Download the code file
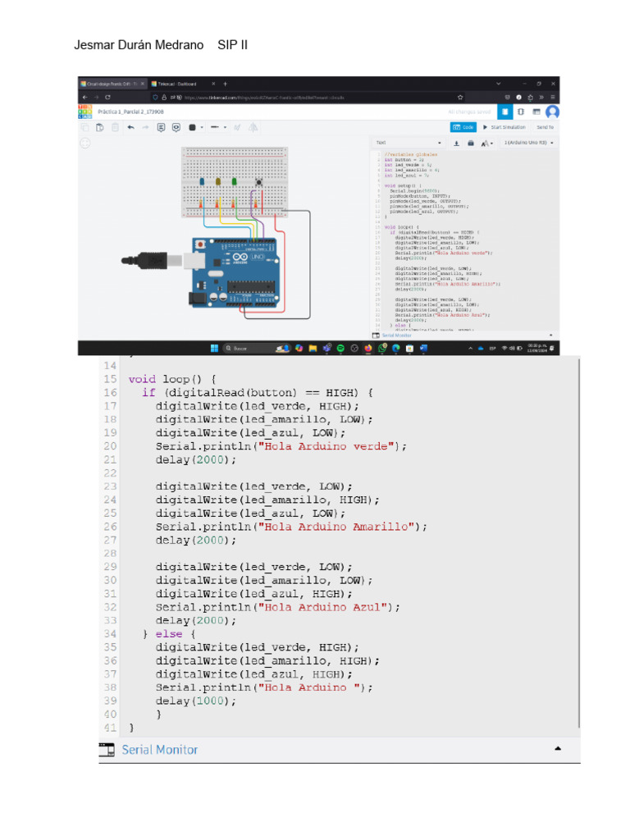Viewport: 630px width, 840px height. click(457, 143)
